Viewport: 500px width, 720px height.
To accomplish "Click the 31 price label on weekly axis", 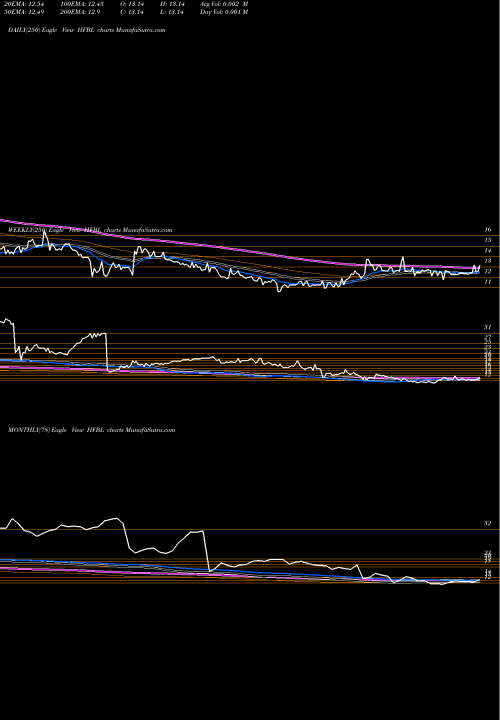I will (x=488, y=327).
